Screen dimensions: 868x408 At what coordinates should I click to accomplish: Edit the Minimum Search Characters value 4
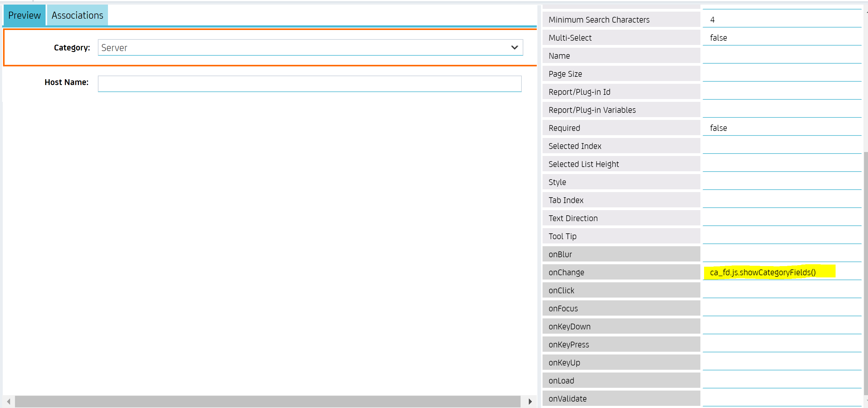(x=782, y=20)
